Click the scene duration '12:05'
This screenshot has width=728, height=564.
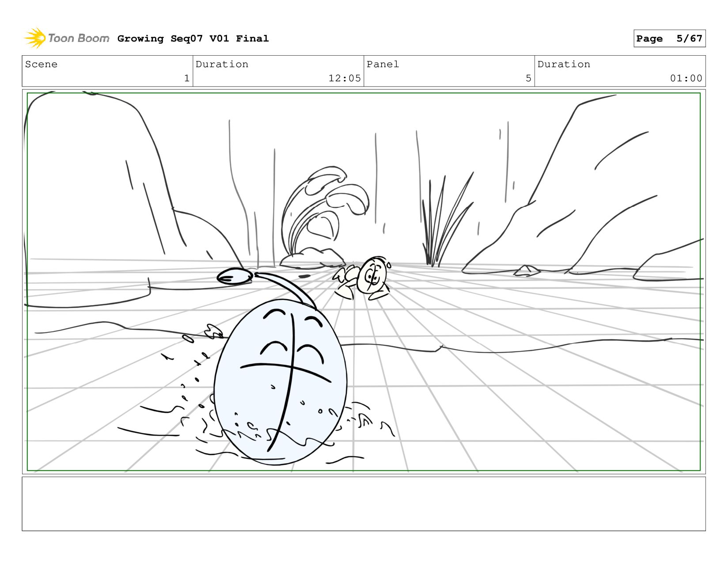(x=345, y=78)
